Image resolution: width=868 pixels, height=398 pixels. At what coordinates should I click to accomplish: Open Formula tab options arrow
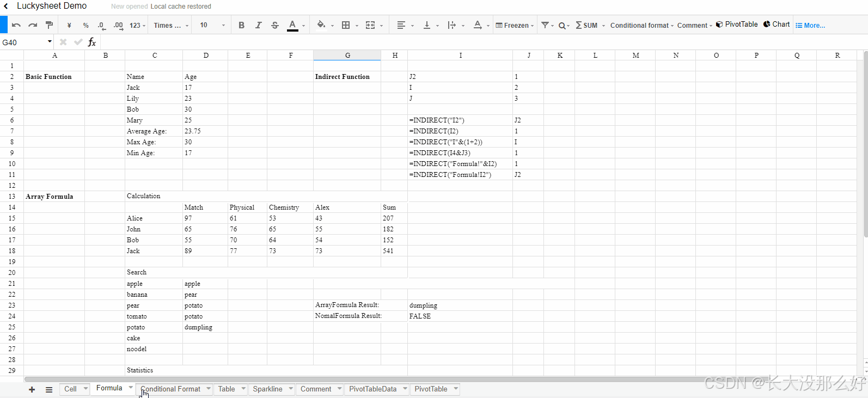tap(131, 388)
